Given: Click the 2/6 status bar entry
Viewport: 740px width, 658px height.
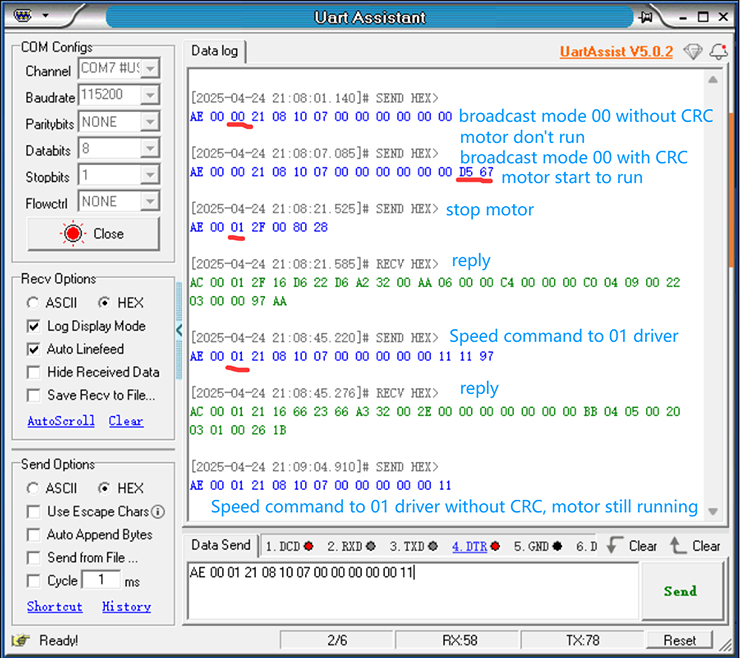Looking at the screenshot, I should (337, 641).
